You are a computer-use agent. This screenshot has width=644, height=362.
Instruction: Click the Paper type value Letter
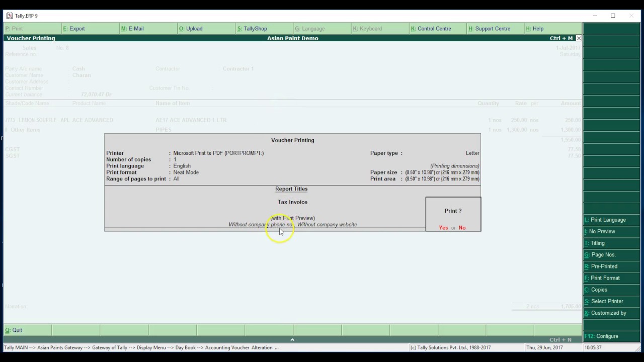[472, 153]
